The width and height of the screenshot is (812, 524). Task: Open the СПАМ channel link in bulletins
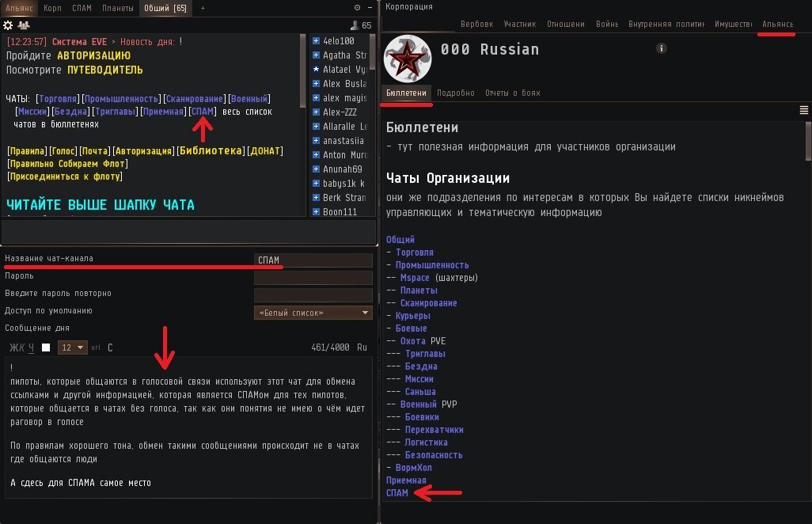click(397, 493)
